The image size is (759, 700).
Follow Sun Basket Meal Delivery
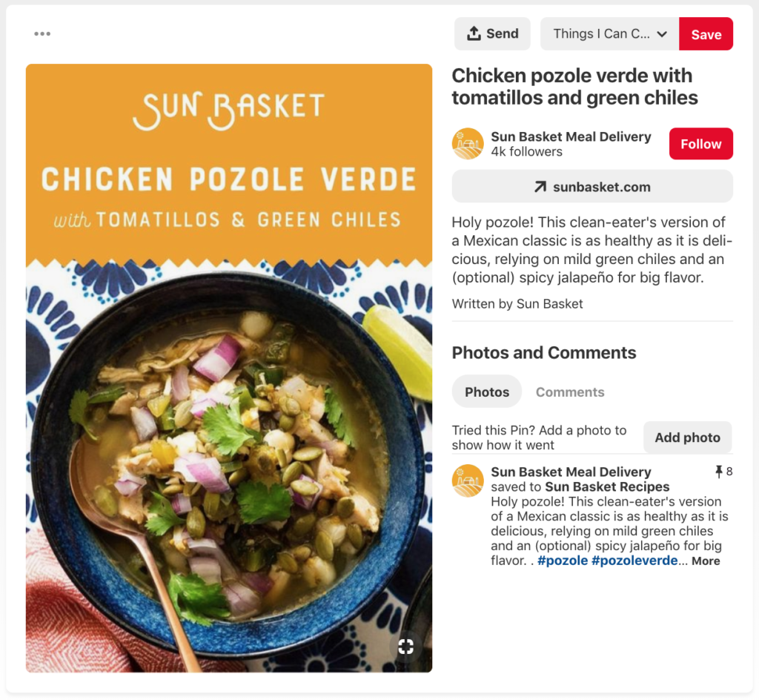700,143
